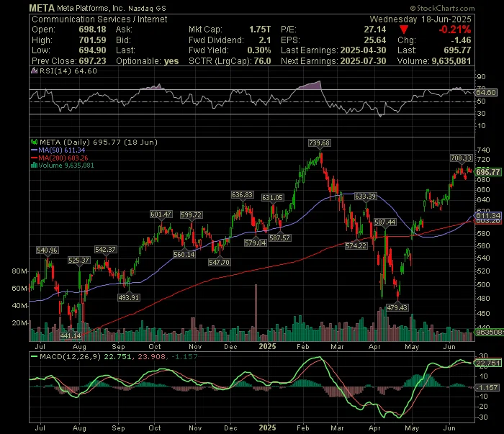Click the Nasdaq GS exchange label

click(147, 9)
